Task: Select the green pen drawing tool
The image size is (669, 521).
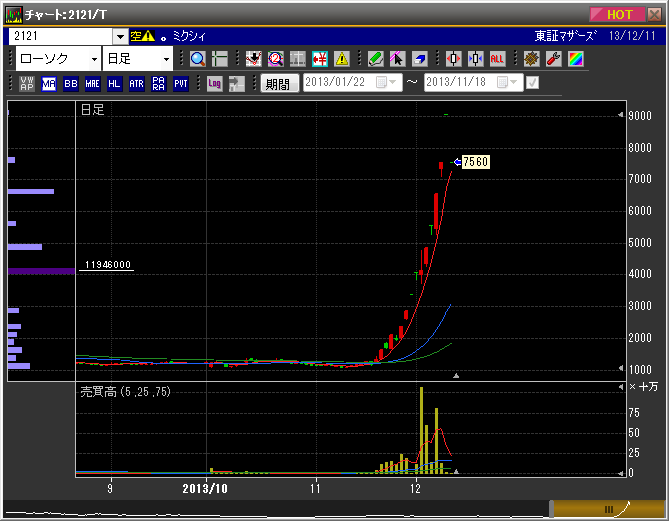Action: 375,59
